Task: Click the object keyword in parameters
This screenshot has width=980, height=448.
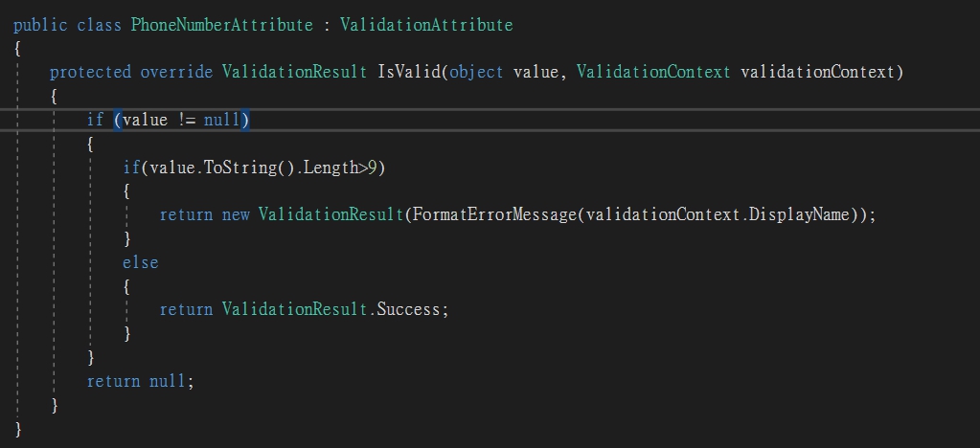Action: (x=476, y=73)
